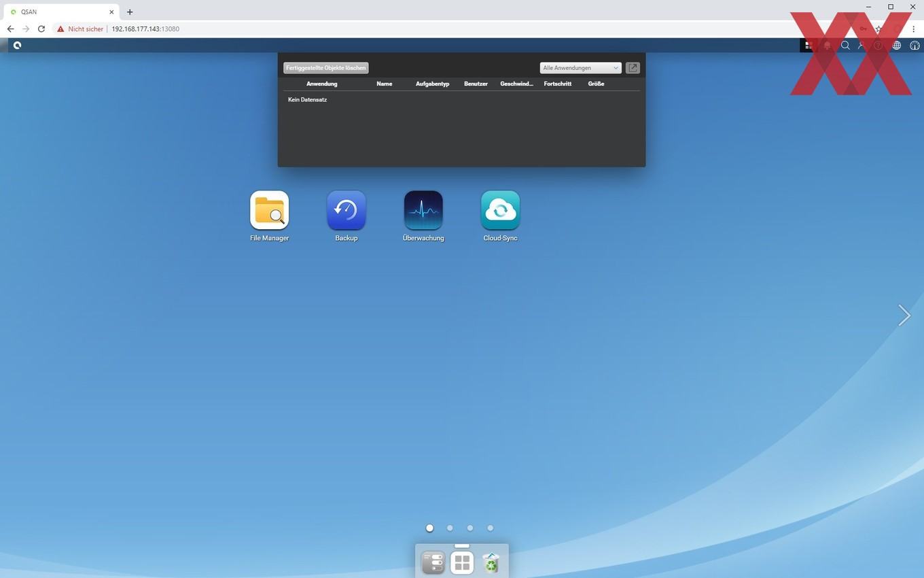Sort by the Benutzer column header
Viewport: 924px width, 578px height.
coord(476,84)
